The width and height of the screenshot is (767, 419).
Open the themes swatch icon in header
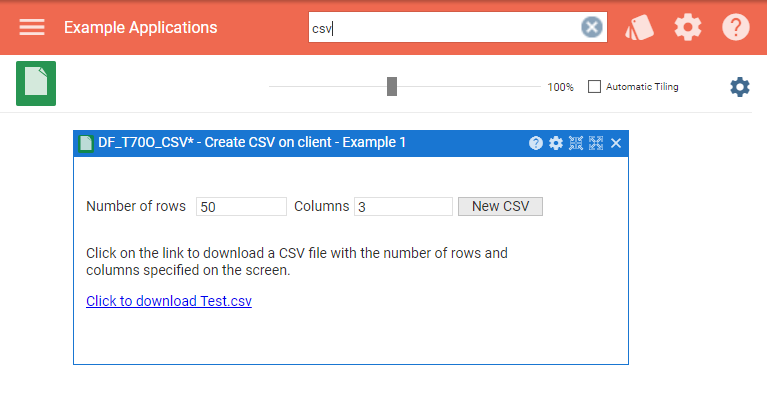pos(639,27)
